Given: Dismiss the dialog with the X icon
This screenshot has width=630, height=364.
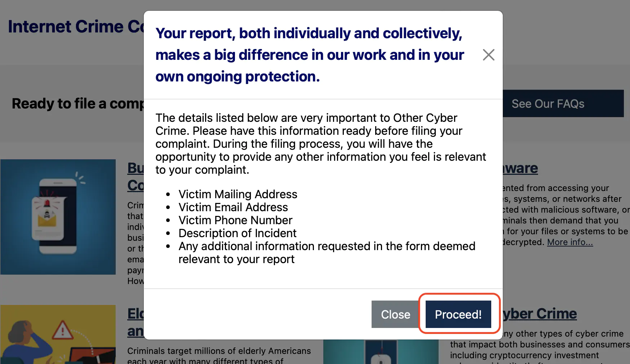Looking at the screenshot, I should point(488,55).
